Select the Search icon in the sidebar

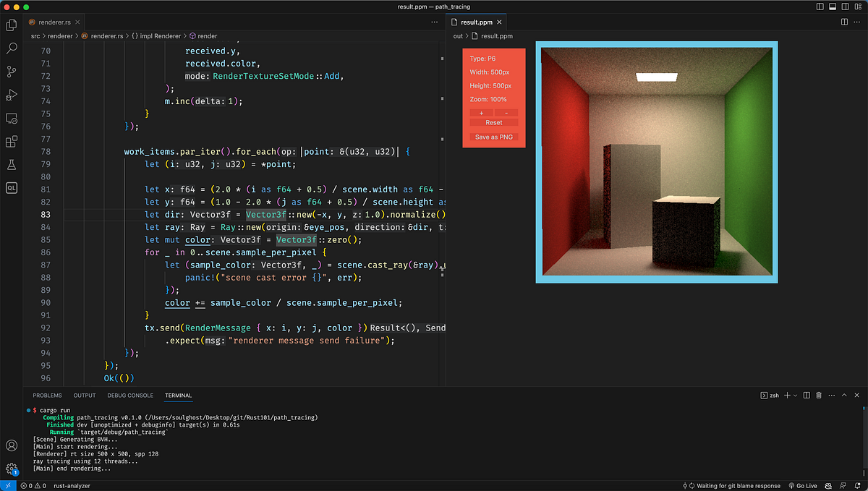(x=11, y=48)
